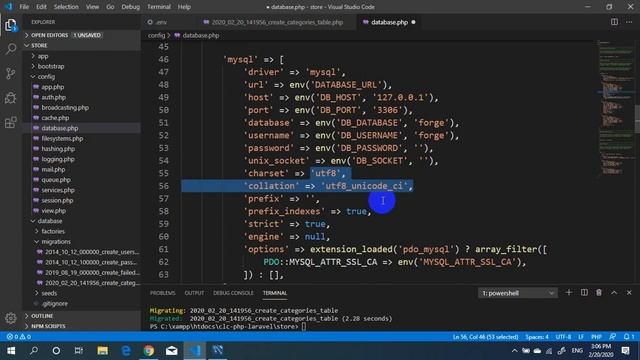Open auth.php in explorer
The image size is (640, 360).
[x=53, y=97]
